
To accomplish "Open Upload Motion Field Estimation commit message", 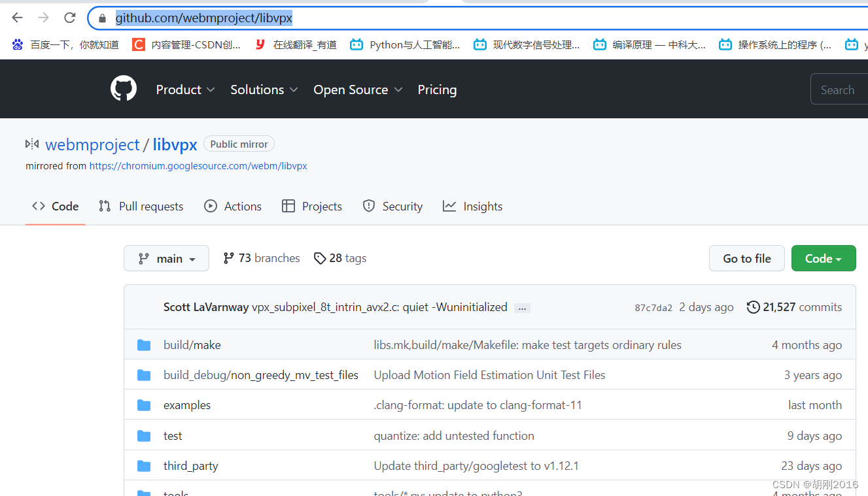I will point(489,375).
